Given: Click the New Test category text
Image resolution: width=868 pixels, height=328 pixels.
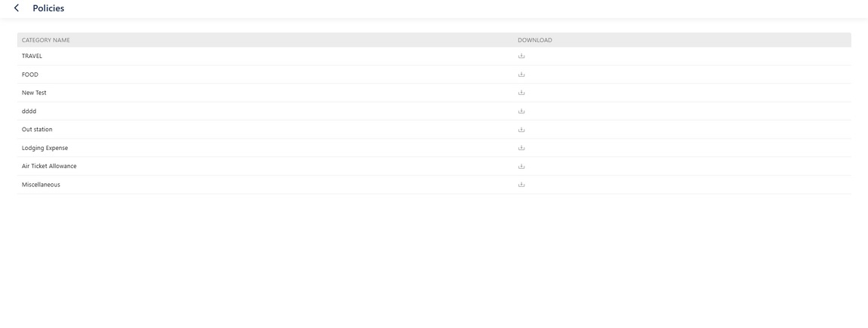Looking at the screenshot, I should [x=34, y=93].
